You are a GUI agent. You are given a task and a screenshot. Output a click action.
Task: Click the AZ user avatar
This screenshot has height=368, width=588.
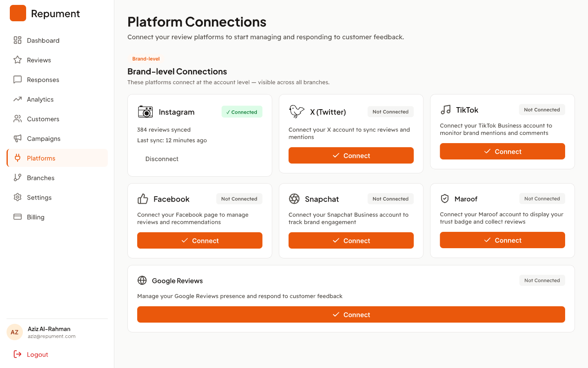pos(15,332)
